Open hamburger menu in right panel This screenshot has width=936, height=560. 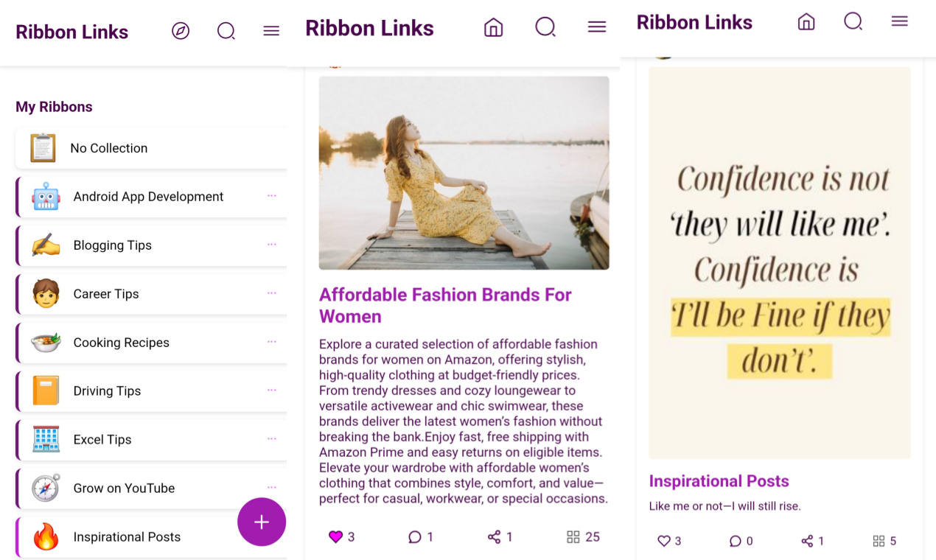tap(899, 21)
